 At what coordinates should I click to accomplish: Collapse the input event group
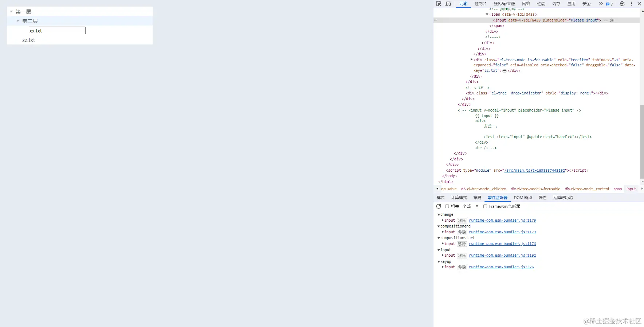[439, 250]
